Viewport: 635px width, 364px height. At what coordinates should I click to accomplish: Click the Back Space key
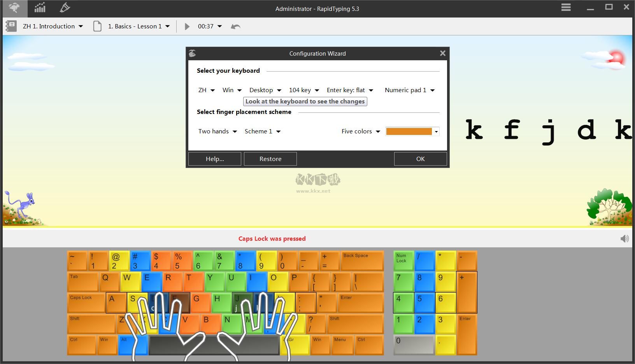pos(362,261)
